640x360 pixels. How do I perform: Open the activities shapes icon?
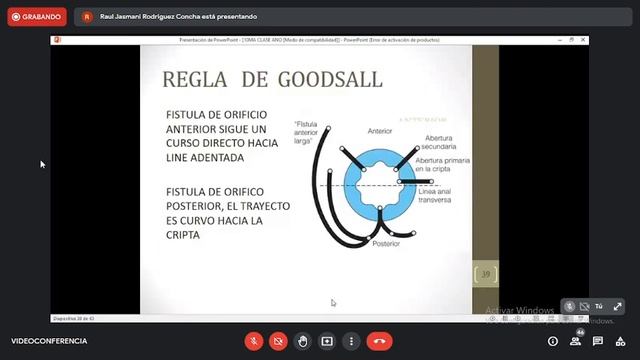[620, 341]
